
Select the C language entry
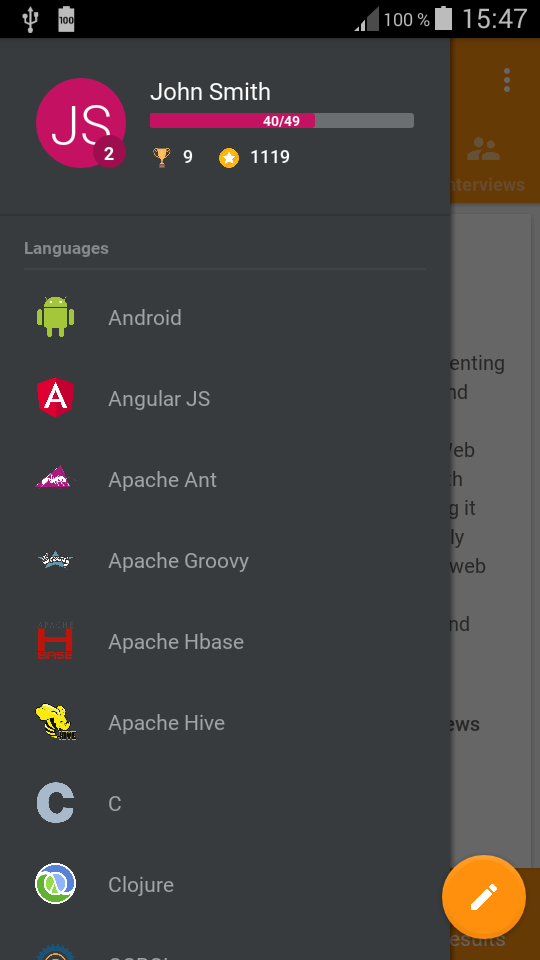[225, 803]
